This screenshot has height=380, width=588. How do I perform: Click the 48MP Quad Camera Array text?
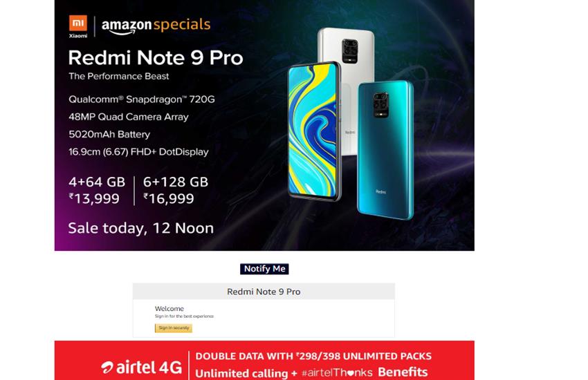(129, 117)
